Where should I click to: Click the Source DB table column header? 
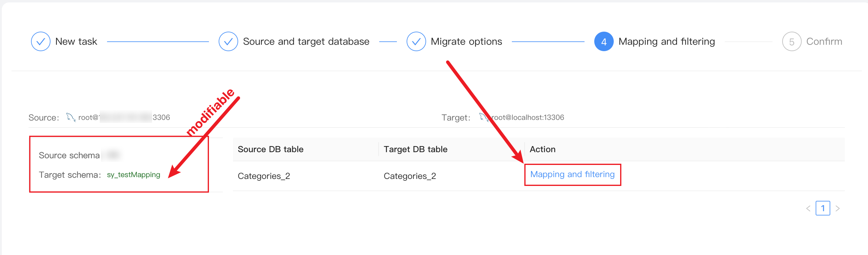point(271,149)
